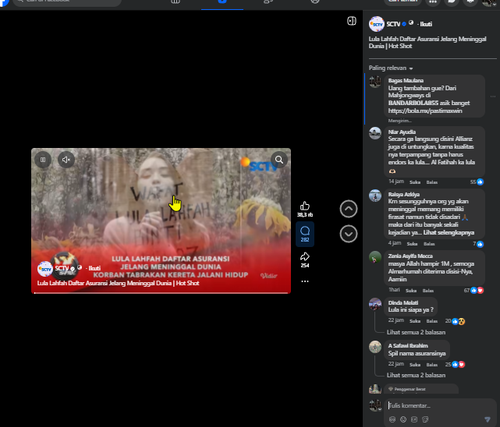Viewport: 500px width, 427px height.
Task: Attach a GIF in the comment box
Action: (x=414, y=419)
